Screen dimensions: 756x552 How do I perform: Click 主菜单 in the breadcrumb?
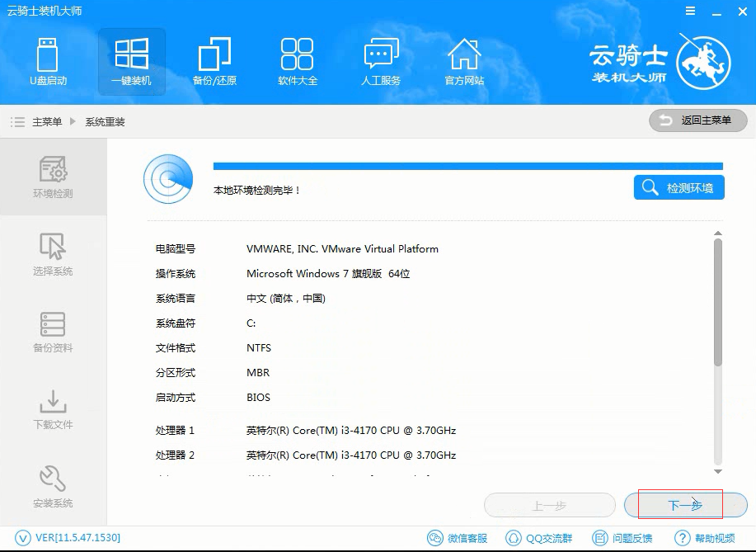click(47, 122)
